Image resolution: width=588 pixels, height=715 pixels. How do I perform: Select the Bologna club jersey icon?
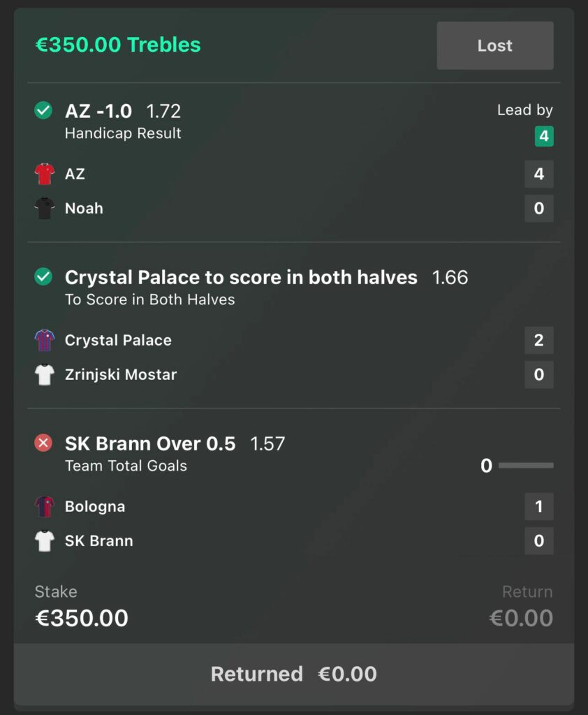(43, 506)
